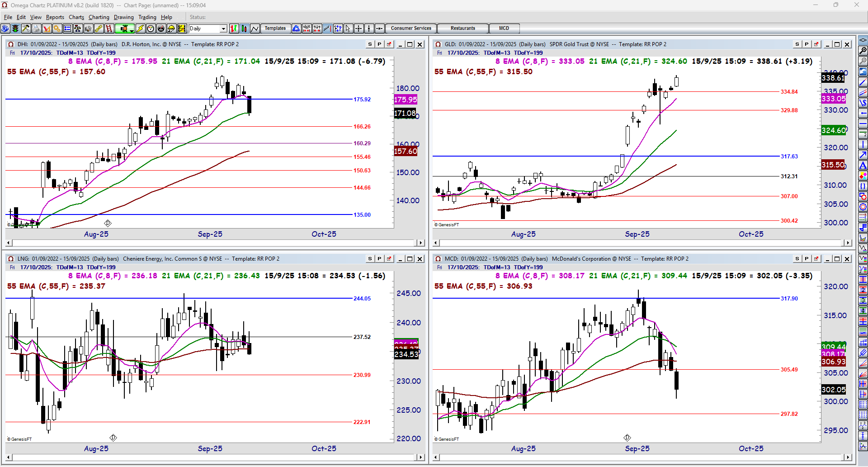Viewport: 868px width, 467px height.
Task: Select the colored shapes drawing tool
Action: click(863, 176)
